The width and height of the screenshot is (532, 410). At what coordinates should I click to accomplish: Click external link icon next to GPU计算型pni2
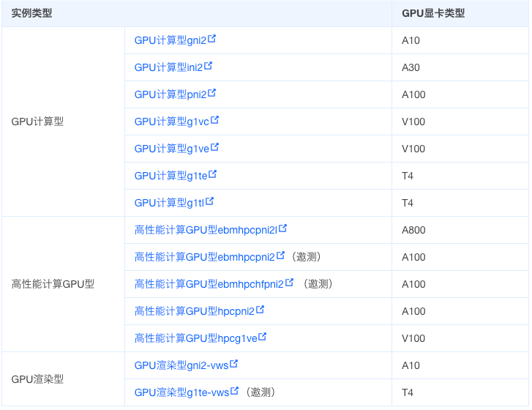(212, 94)
